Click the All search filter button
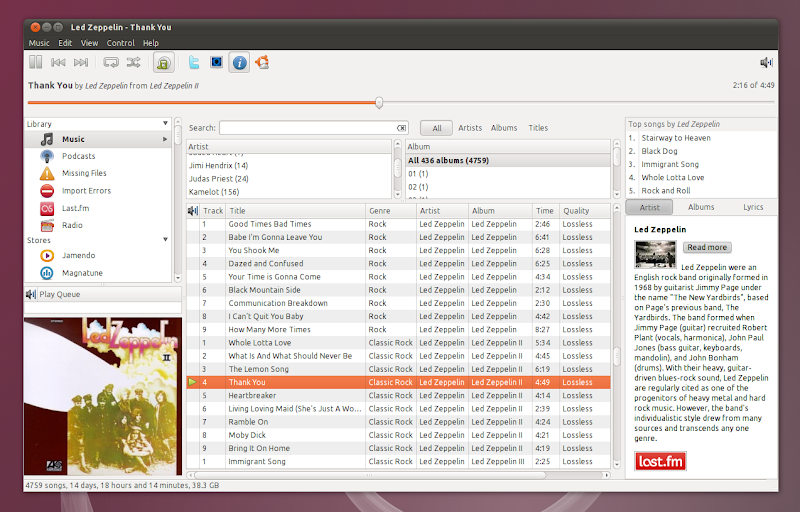This screenshot has height=512, width=800. click(436, 128)
